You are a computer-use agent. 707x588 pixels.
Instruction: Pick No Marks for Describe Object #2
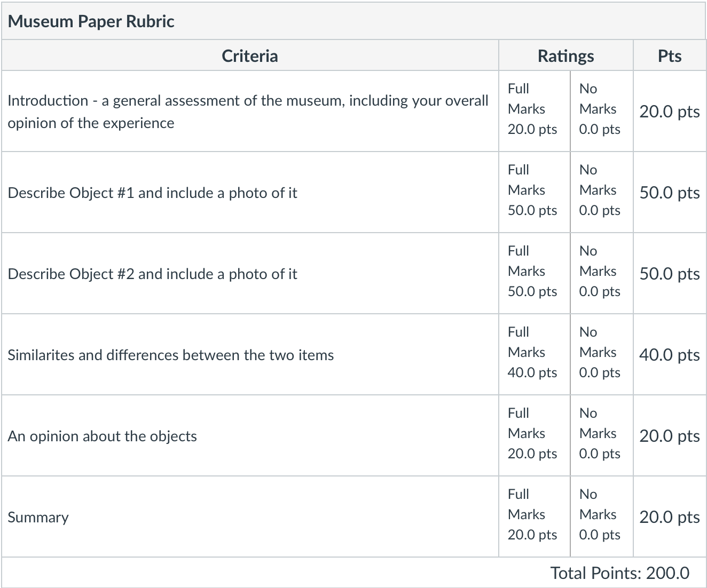(600, 272)
